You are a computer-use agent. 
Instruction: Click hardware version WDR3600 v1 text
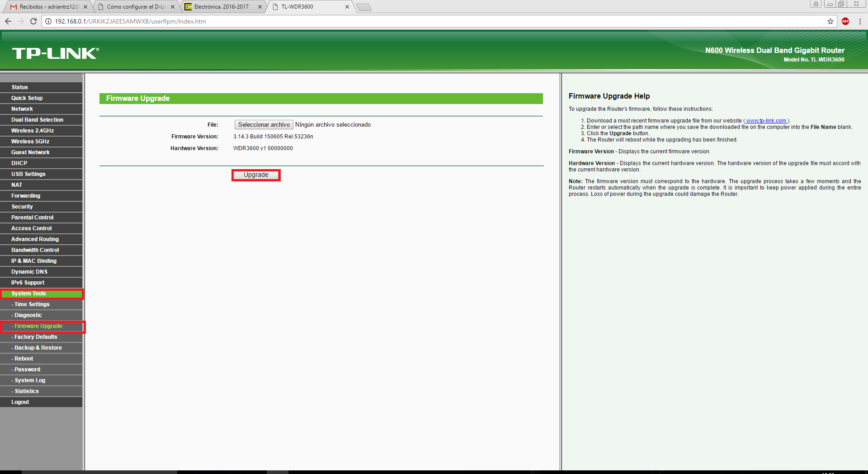click(263, 148)
